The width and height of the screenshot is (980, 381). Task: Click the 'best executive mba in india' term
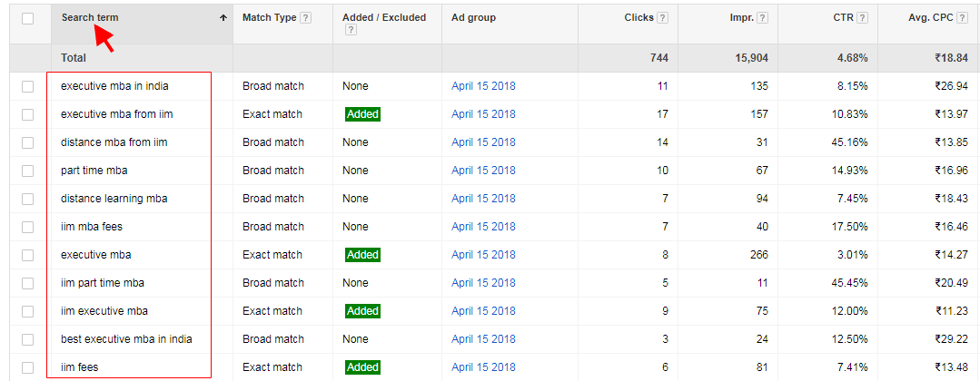click(x=126, y=339)
